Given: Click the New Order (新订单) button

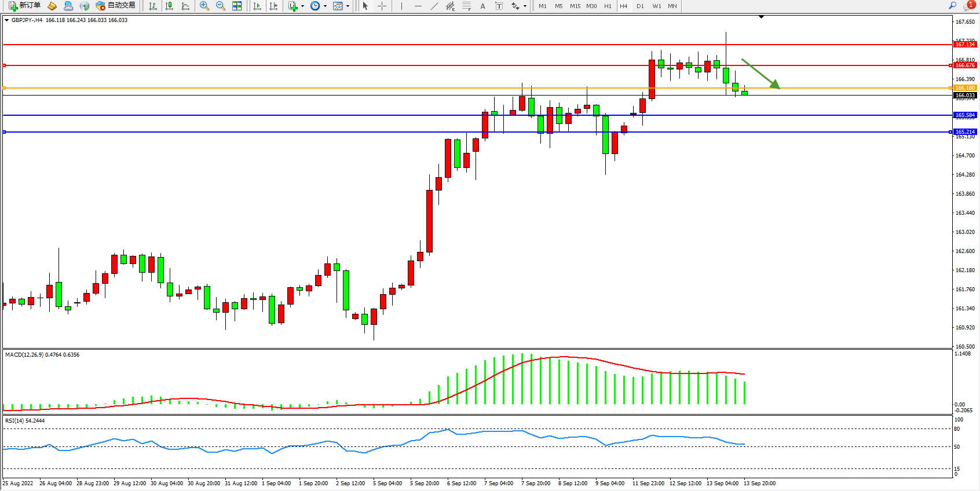Looking at the screenshot, I should pos(24,6).
